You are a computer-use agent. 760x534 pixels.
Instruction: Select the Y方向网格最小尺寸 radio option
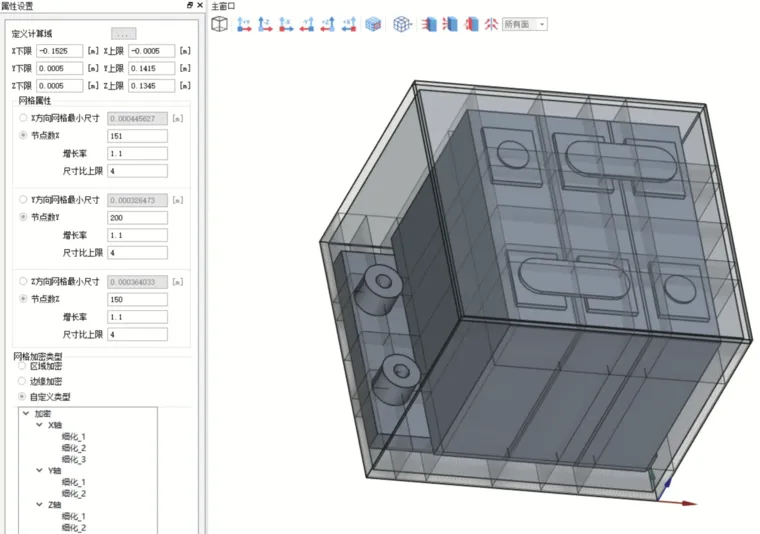[x=23, y=199]
